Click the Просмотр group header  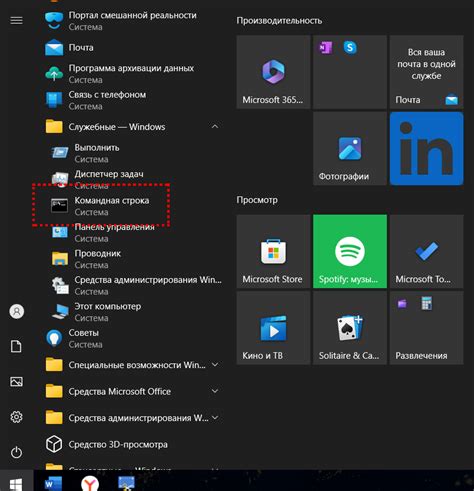point(257,200)
